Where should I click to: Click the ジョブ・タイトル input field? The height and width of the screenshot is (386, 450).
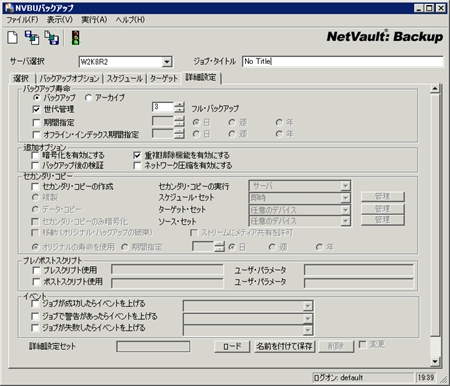tap(343, 61)
